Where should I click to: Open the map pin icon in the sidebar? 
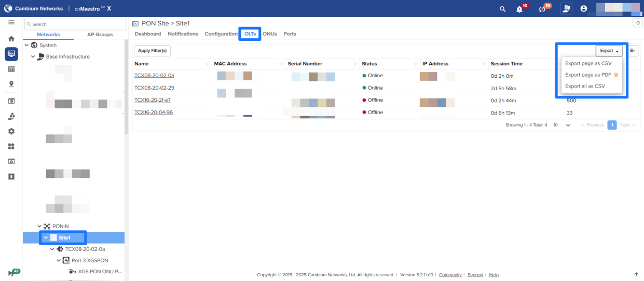[11, 84]
